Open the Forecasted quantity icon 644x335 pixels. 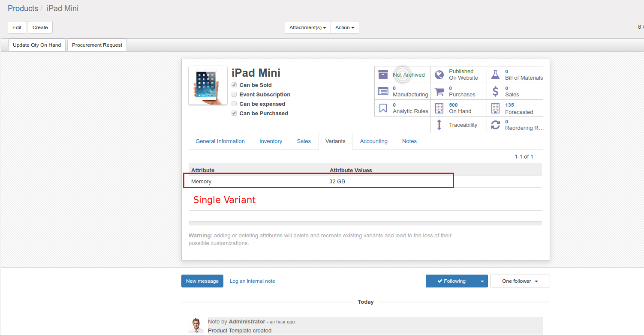click(x=496, y=108)
